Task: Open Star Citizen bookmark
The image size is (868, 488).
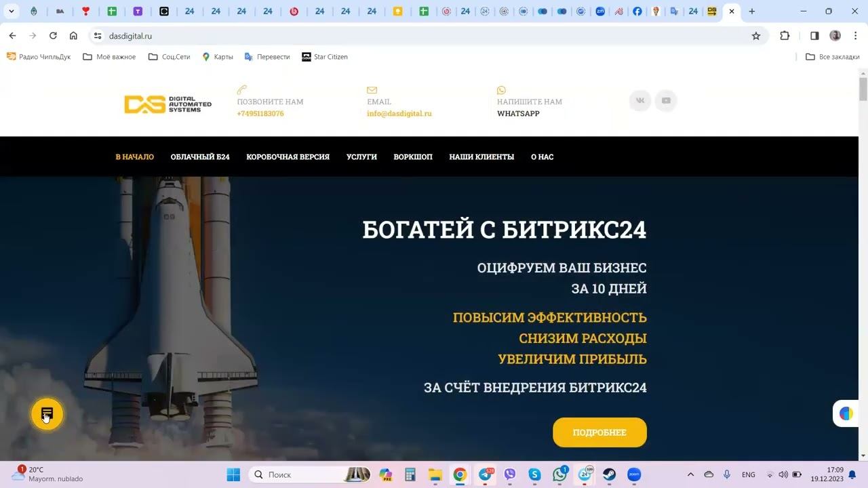Action: 325,57
